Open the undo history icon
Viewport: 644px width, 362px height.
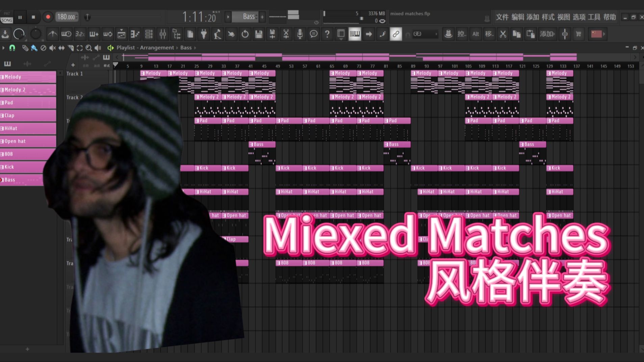click(245, 34)
